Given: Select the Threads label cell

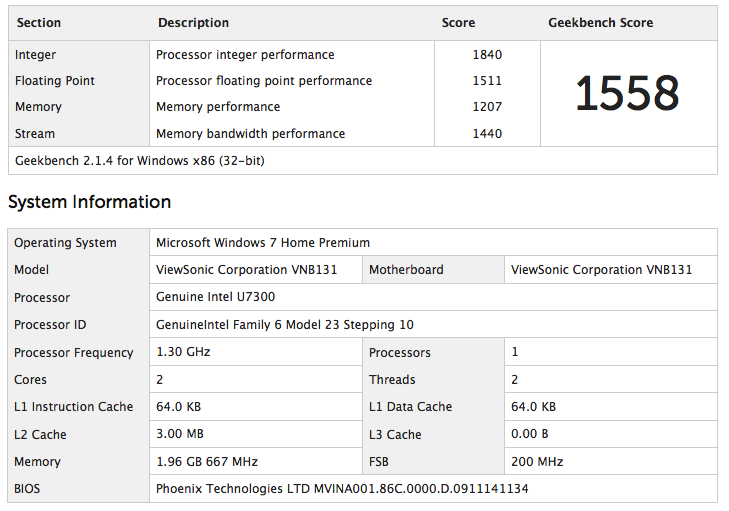Looking at the screenshot, I should [x=392, y=380].
